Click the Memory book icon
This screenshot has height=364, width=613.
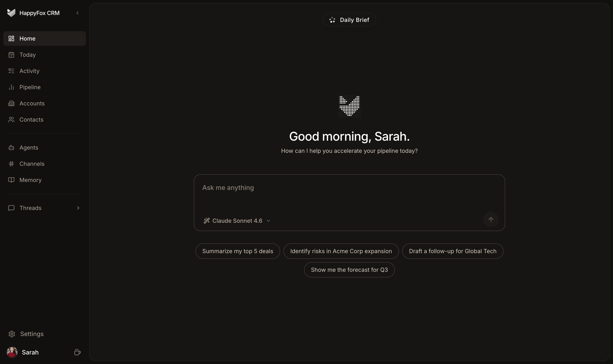coord(11,180)
